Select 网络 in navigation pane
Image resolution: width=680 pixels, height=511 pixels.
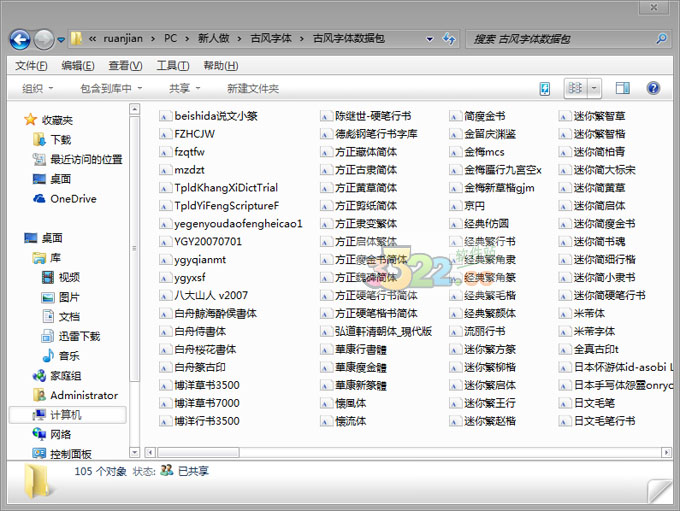(x=52, y=435)
